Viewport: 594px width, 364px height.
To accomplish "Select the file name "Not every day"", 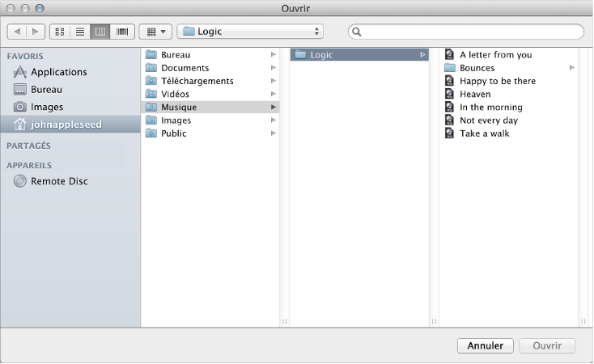I will [489, 121].
